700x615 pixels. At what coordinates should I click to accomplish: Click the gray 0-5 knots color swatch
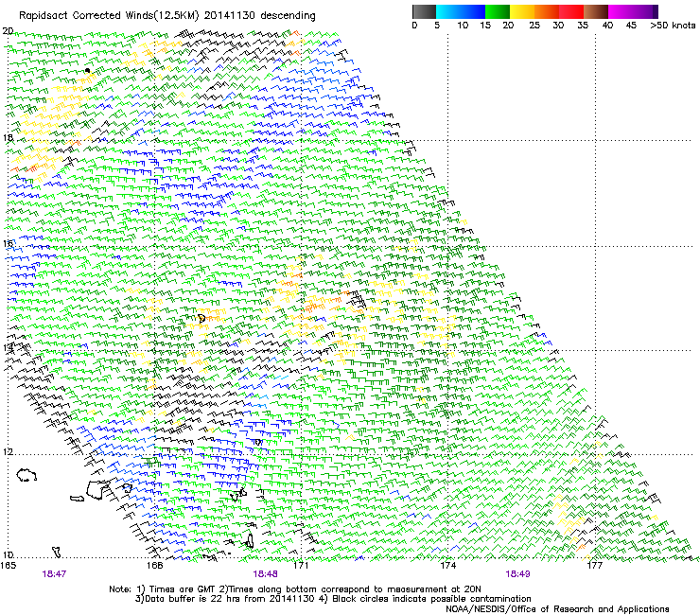point(424,11)
